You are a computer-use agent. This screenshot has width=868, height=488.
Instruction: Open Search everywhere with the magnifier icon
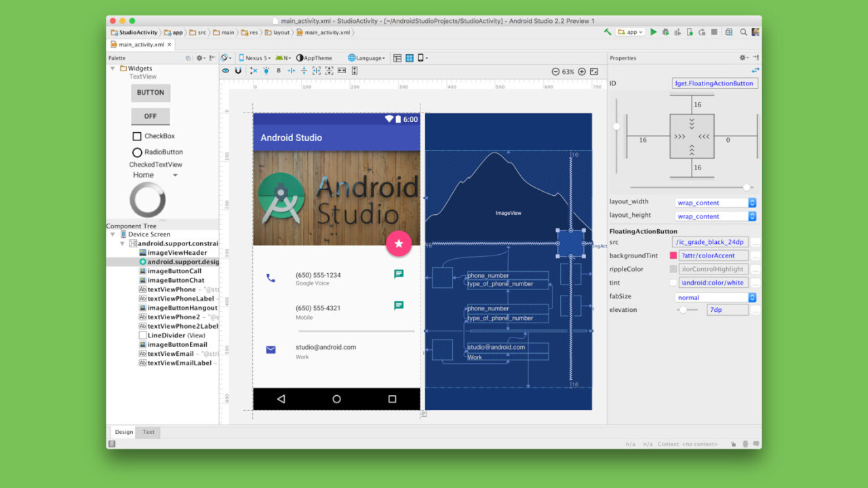coord(745,31)
